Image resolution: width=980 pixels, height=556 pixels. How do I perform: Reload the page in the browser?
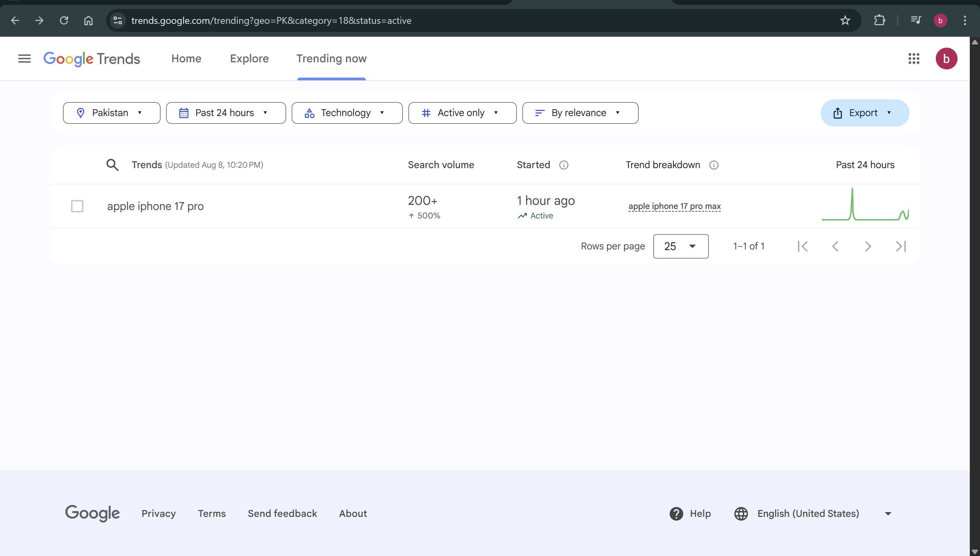click(x=64, y=21)
